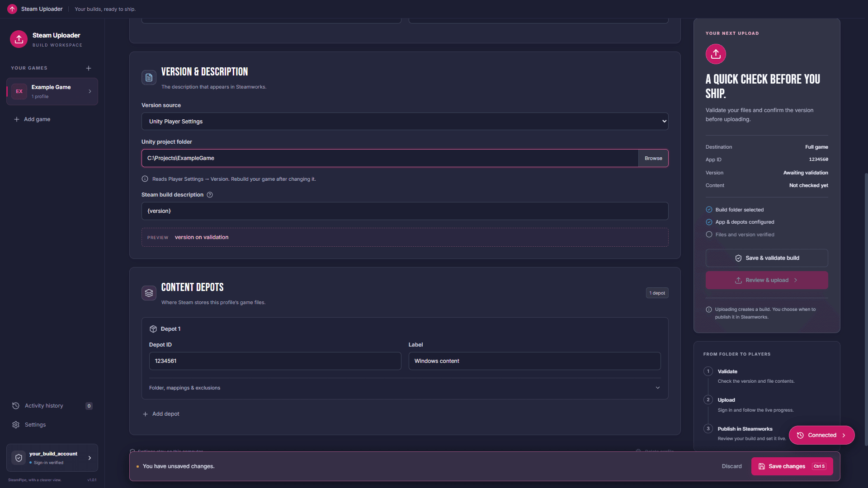The height and width of the screenshot is (488, 868).
Task: Click the upload icon in Your Next Upload panel
Action: pos(716,54)
